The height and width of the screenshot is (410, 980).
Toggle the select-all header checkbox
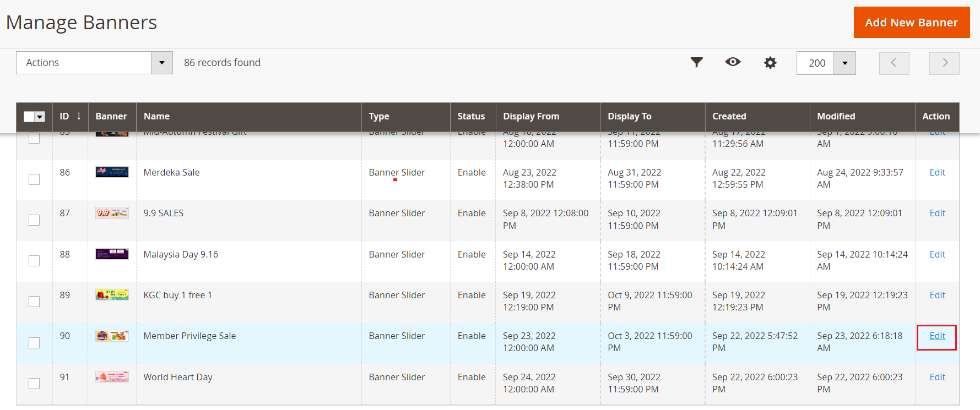point(29,117)
